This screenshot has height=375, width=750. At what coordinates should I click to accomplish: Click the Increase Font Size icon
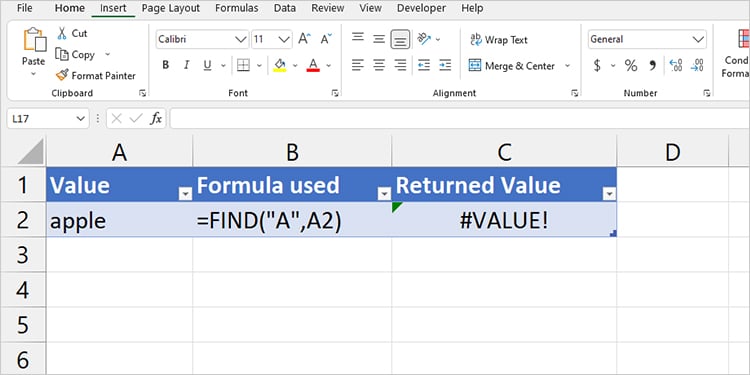pos(304,39)
